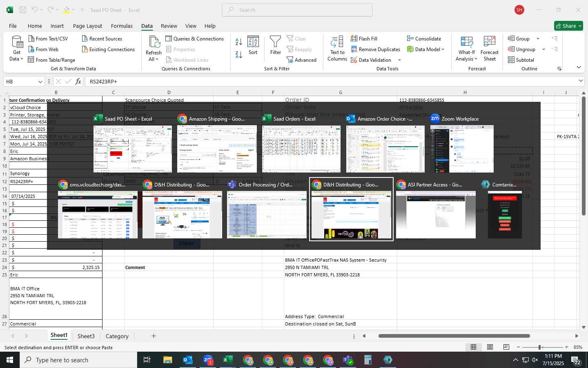Select the Category sheet tab
The height and width of the screenshot is (368, 588).
pyautogui.click(x=117, y=336)
